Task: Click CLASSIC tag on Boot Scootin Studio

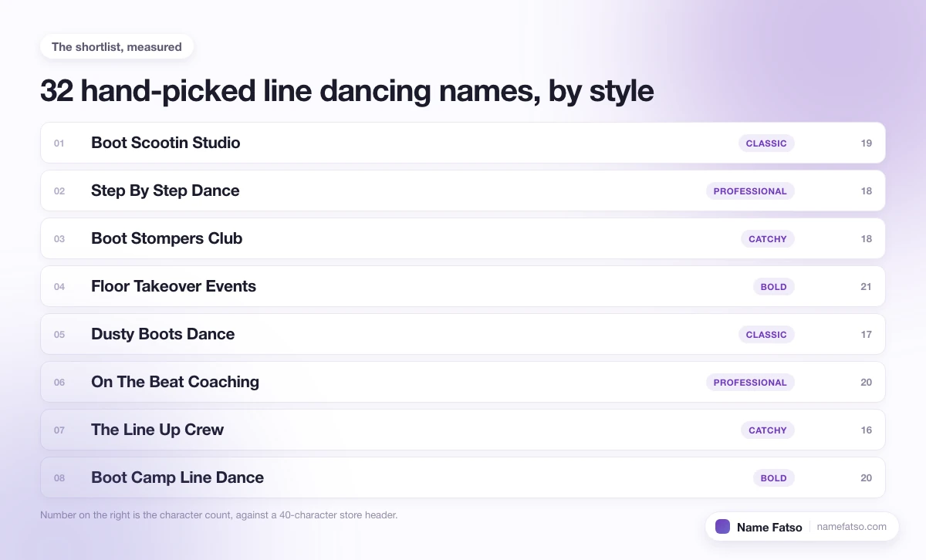Action: 766,143
